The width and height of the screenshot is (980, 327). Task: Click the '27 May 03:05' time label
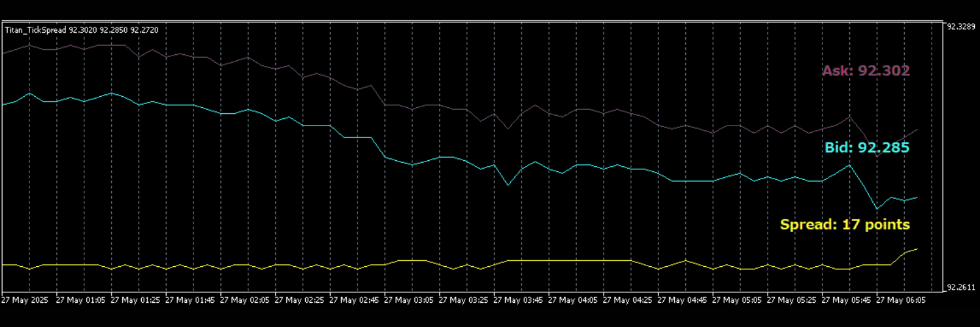[409, 300]
